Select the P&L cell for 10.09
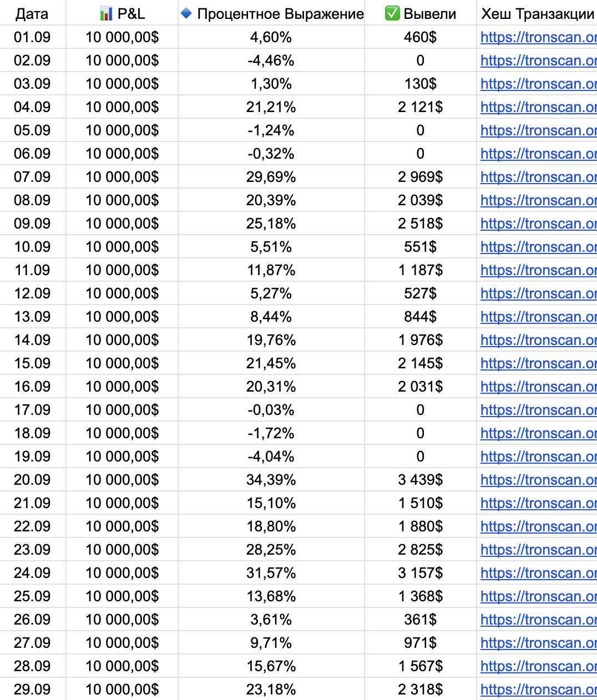 (x=122, y=247)
